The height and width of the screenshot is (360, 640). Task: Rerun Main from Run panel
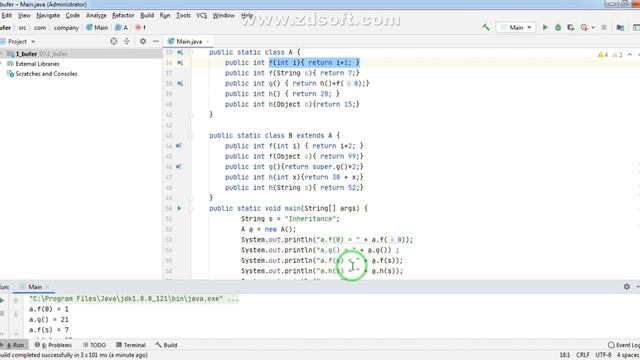2,300
